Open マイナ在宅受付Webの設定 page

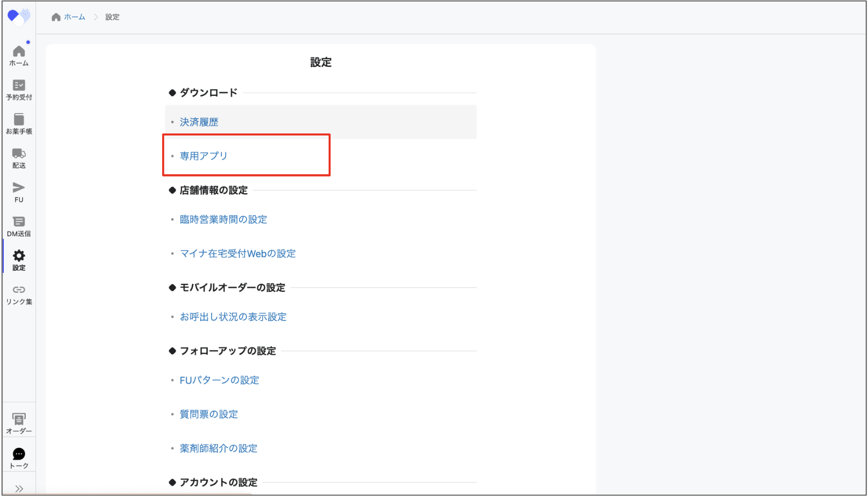click(238, 253)
